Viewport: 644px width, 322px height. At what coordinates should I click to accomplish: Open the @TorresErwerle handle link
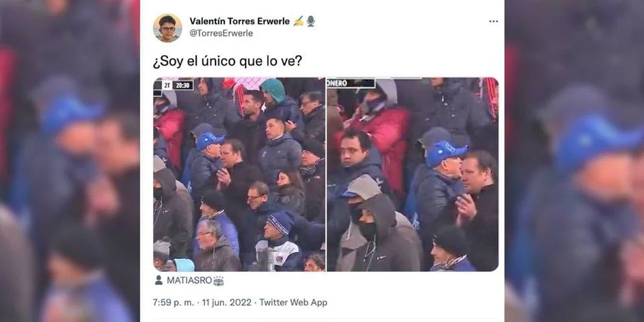221,33
